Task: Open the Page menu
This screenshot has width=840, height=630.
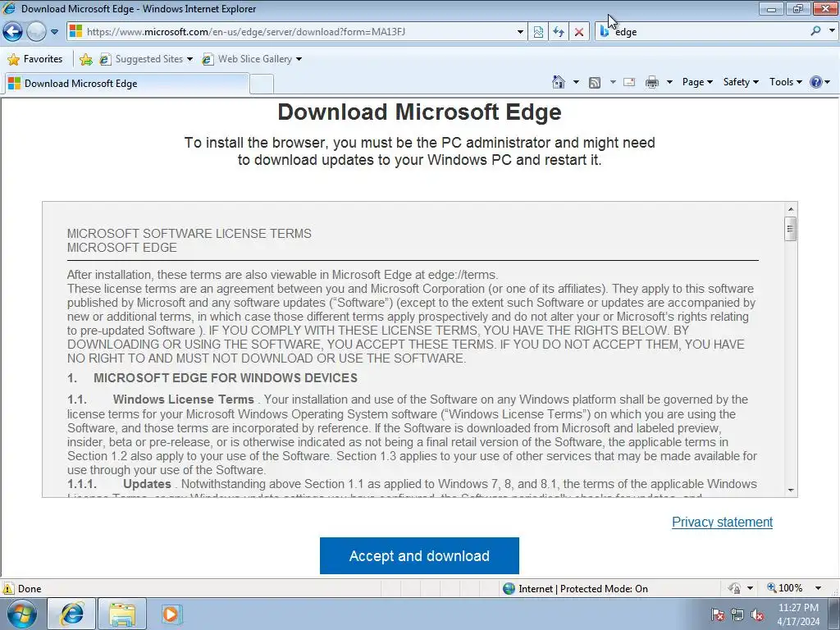Action: tap(697, 82)
